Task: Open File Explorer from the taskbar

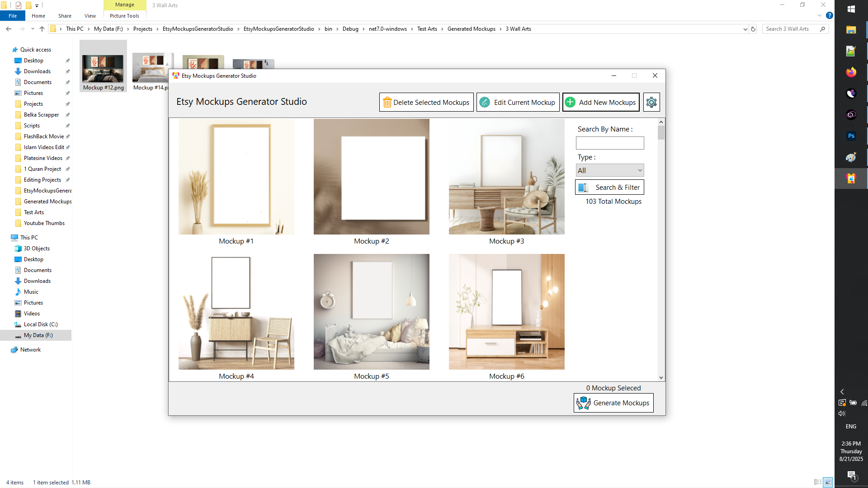Action: (x=851, y=30)
